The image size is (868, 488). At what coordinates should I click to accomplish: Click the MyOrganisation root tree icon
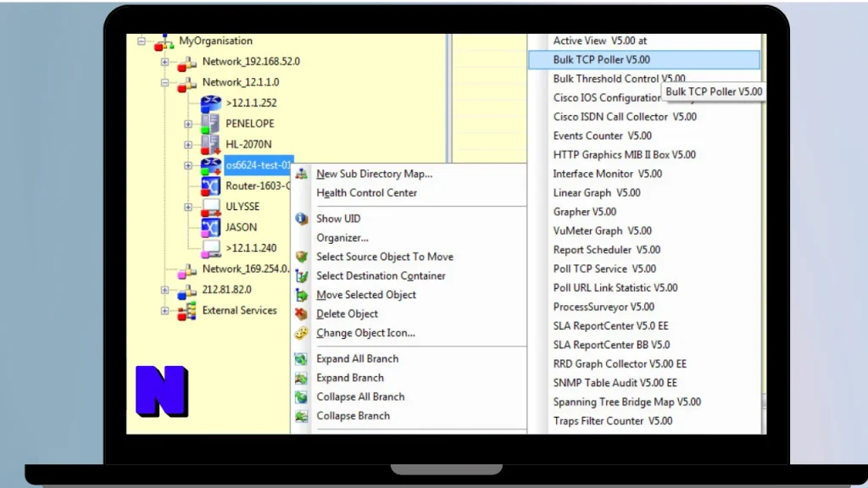click(164, 42)
